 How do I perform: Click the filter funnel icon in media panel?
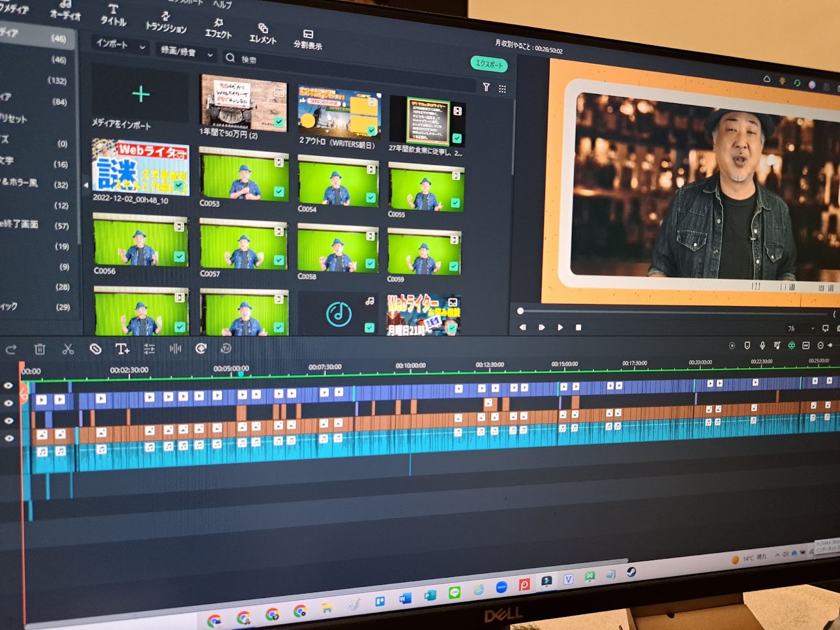coord(486,87)
